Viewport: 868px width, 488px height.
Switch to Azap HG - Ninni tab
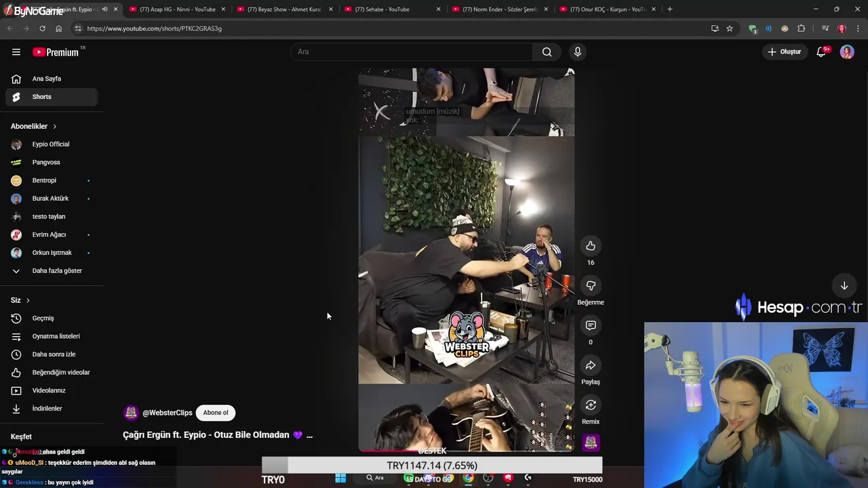click(x=177, y=9)
